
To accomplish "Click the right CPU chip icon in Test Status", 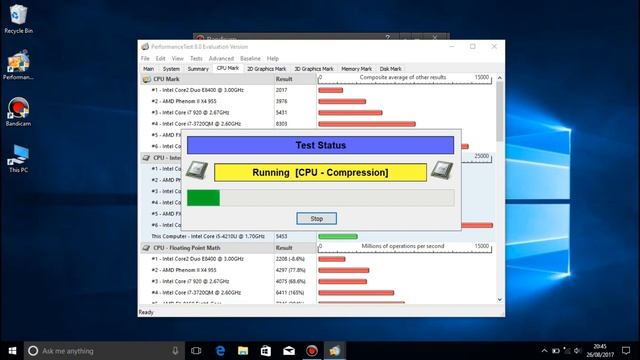I will [442, 170].
